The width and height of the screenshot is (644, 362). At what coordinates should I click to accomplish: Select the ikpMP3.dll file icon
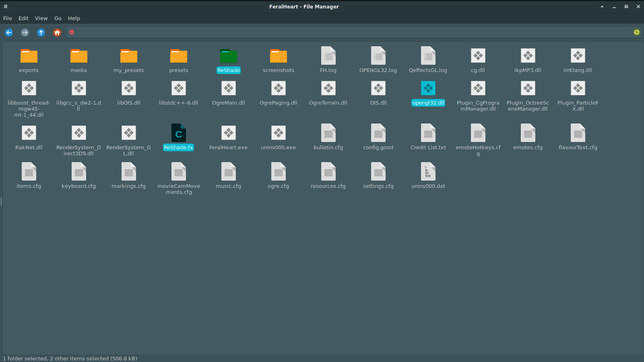[528, 56]
